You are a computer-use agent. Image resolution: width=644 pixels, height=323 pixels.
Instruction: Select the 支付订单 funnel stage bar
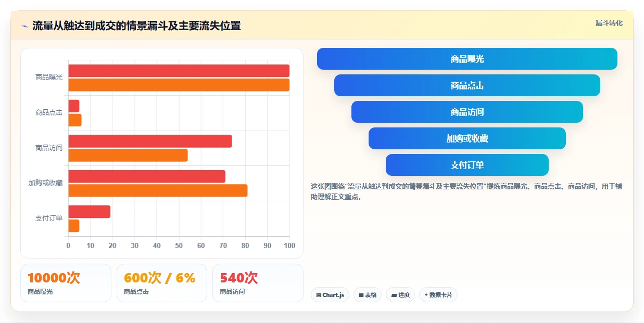(x=467, y=165)
